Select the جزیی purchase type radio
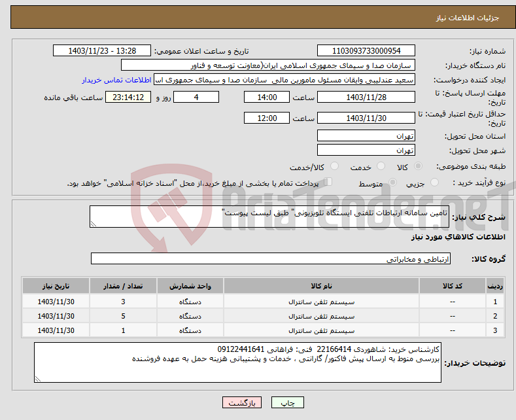This screenshot has height=420, width=516. [x=434, y=183]
